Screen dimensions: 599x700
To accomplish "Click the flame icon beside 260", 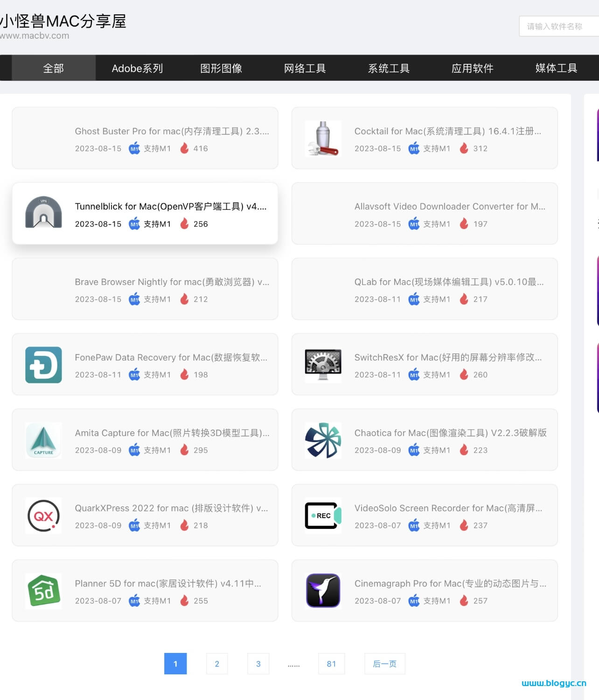I will click(x=464, y=374).
